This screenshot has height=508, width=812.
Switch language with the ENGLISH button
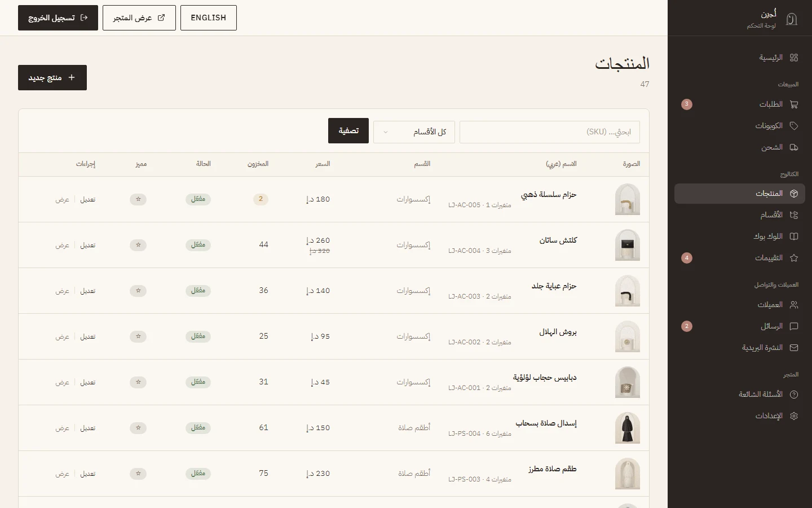click(209, 17)
